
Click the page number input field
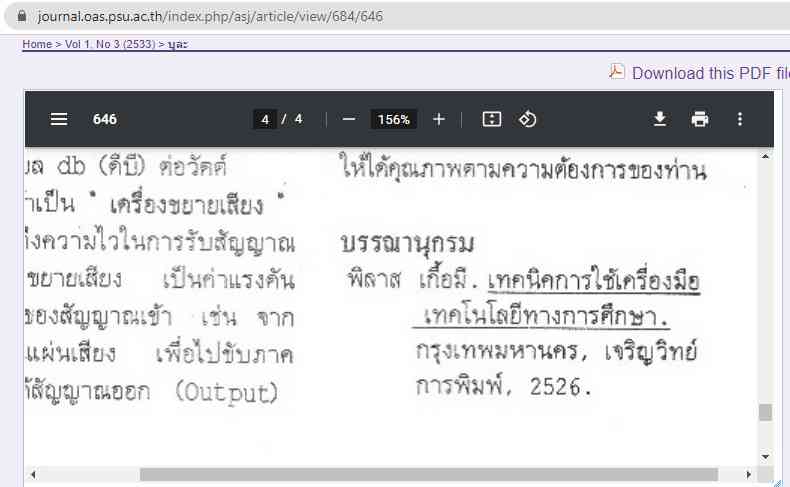click(x=265, y=119)
